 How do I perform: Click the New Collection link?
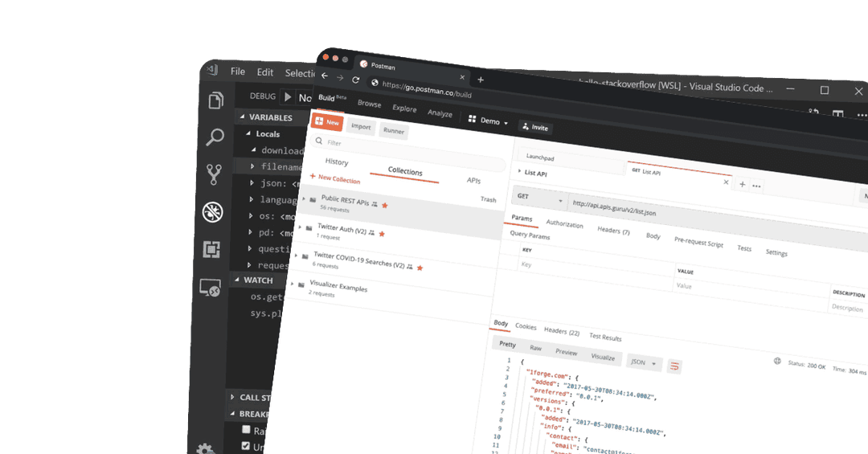[x=335, y=178]
